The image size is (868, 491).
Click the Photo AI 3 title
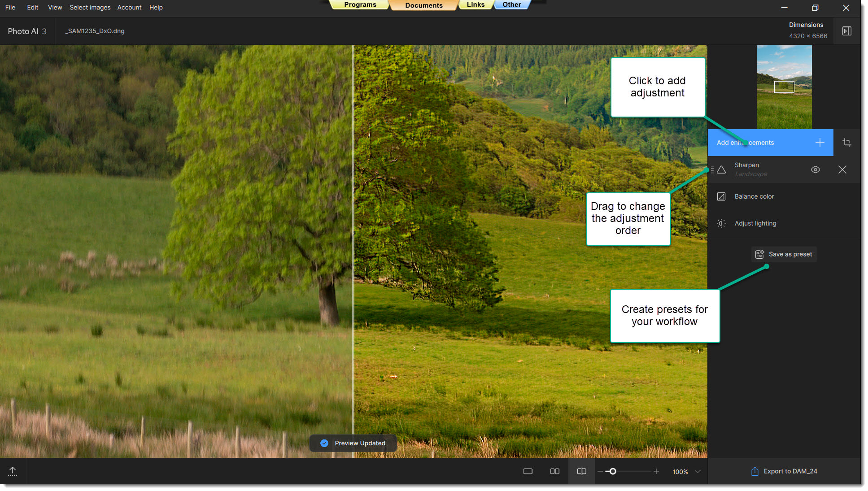tap(27, 31)
